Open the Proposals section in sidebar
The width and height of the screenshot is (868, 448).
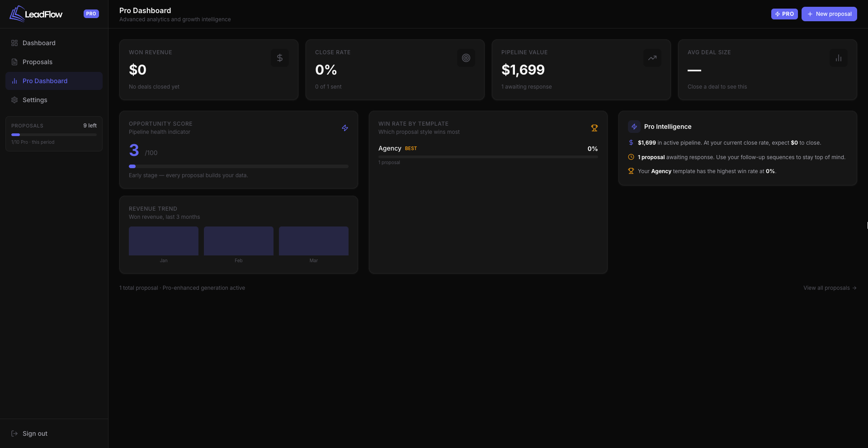[x=37, y=61]
